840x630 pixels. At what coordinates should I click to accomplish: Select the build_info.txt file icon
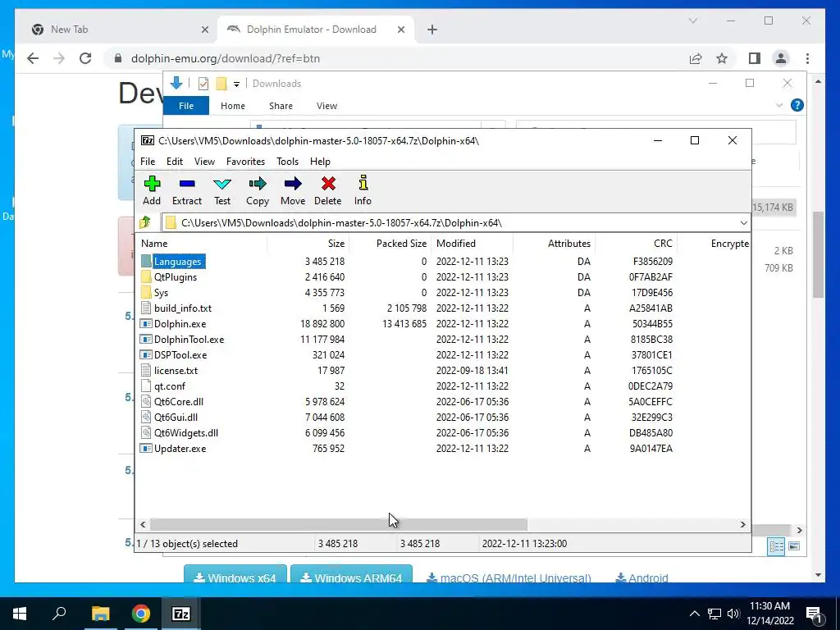[146, 308]
